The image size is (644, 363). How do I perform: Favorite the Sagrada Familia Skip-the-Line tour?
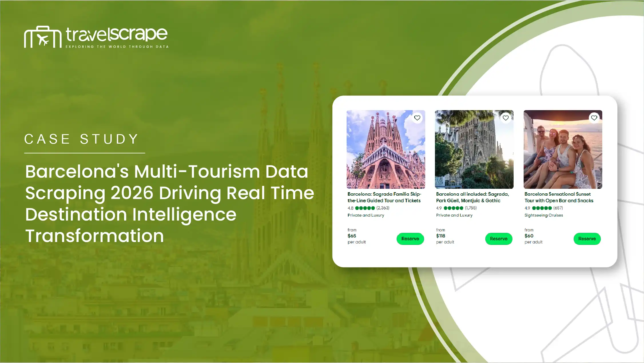point(417,118)
